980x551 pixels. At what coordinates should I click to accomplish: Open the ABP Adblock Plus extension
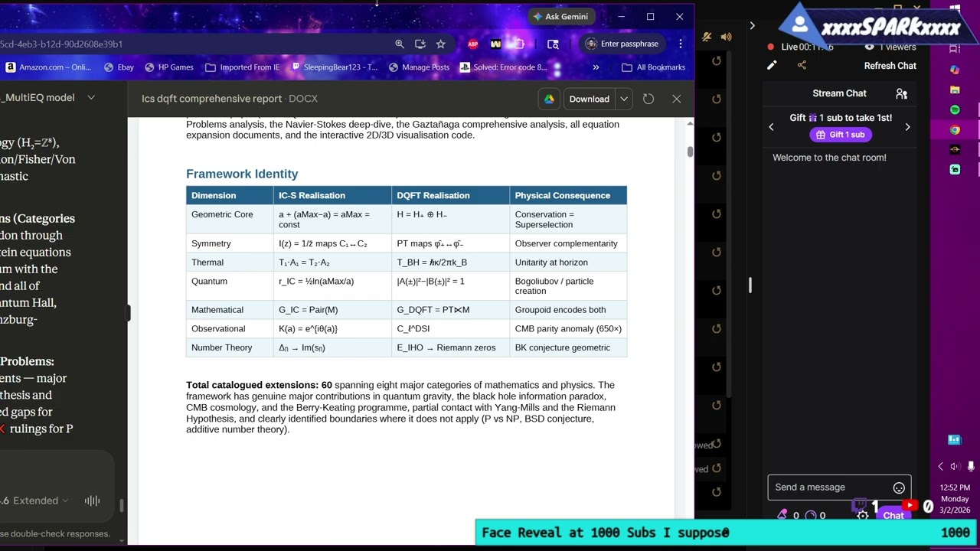pyautogui.click(x=473, y=44)
